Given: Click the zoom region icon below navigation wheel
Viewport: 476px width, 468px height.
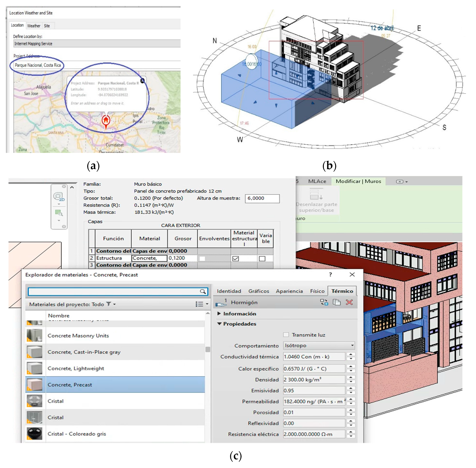Looking at the screenshot, I should point(59,213).
